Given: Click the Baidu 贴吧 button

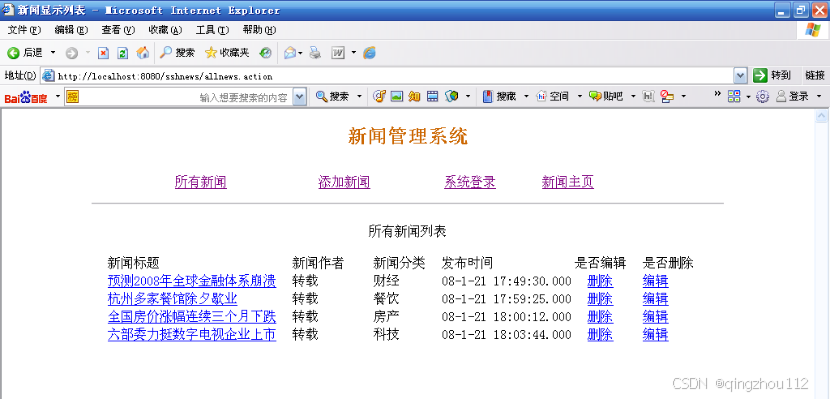Looking at the screenshot, I should tap(606, 96).
